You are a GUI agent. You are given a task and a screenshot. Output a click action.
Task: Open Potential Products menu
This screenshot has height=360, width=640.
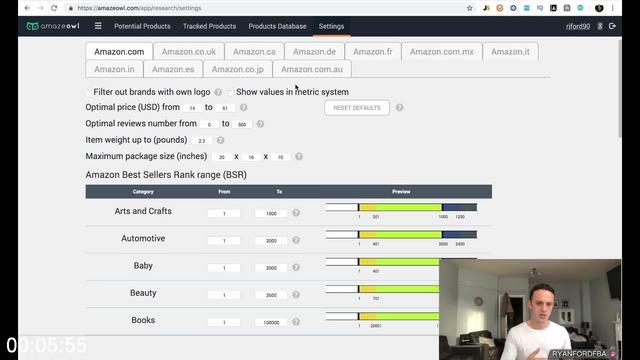[x=142, y=26]
